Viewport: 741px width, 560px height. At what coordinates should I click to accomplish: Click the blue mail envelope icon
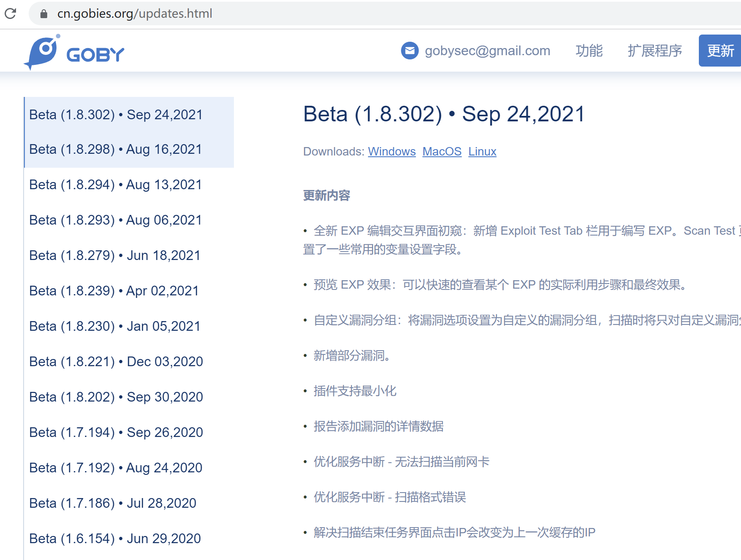click(x=410, y=51)
